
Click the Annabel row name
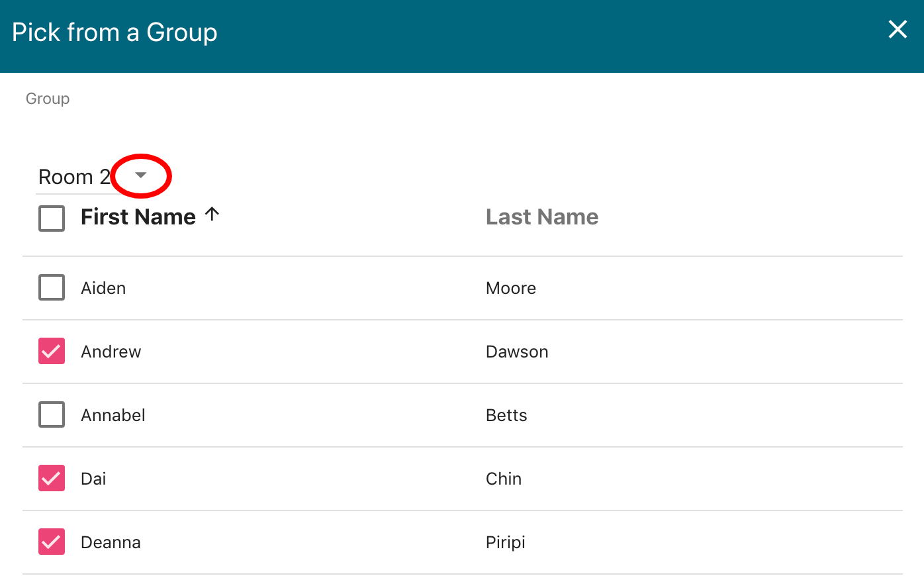pos(113,415)
